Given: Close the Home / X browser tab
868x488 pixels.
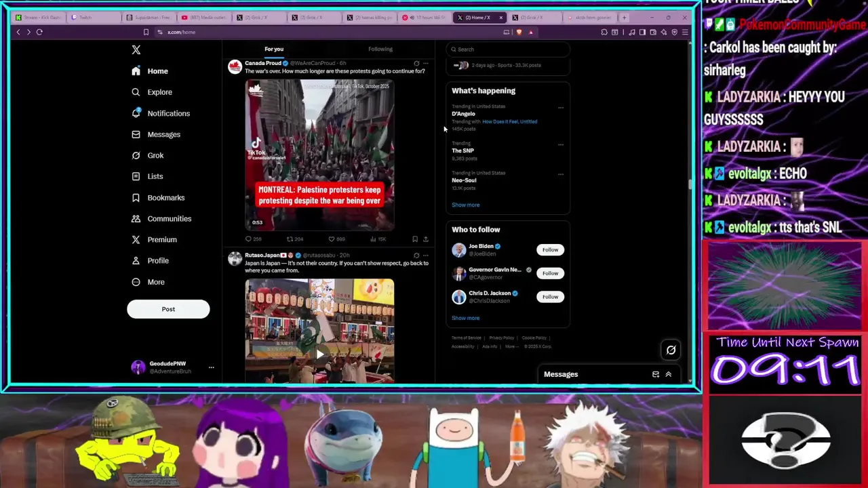Looking at the screenshot, I should point(501,18).
